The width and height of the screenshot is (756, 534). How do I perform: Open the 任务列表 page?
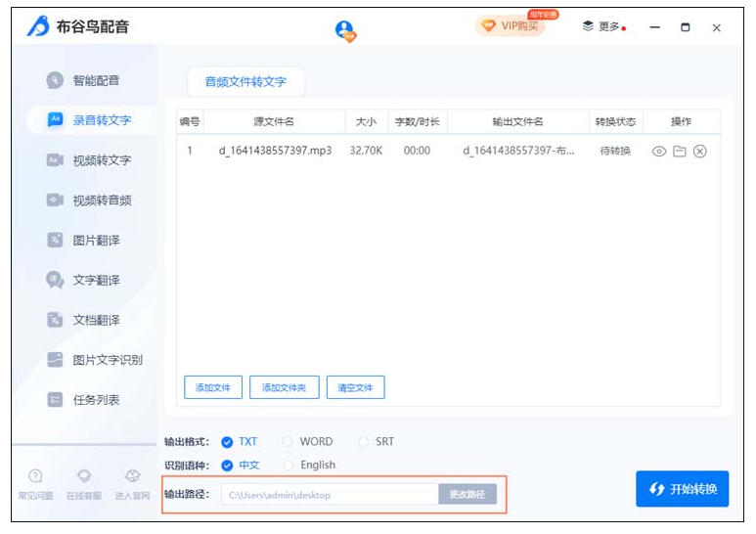(x=95, y=400)
